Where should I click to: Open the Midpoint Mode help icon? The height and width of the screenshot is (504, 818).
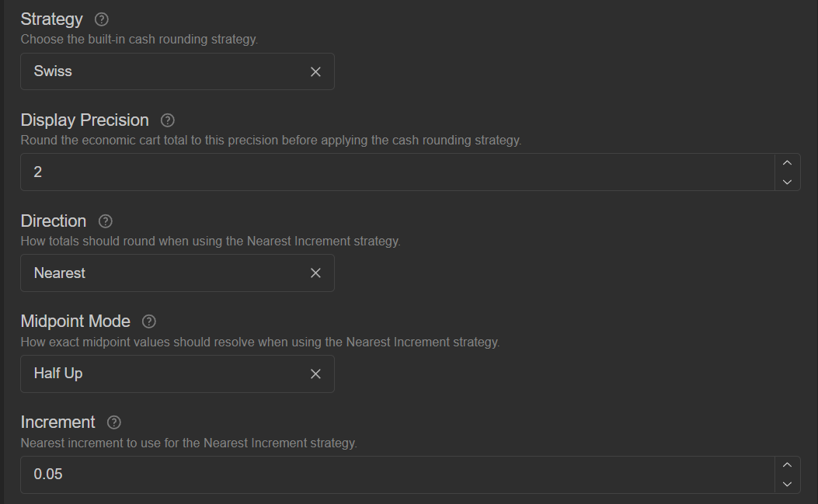click(149, 322)
